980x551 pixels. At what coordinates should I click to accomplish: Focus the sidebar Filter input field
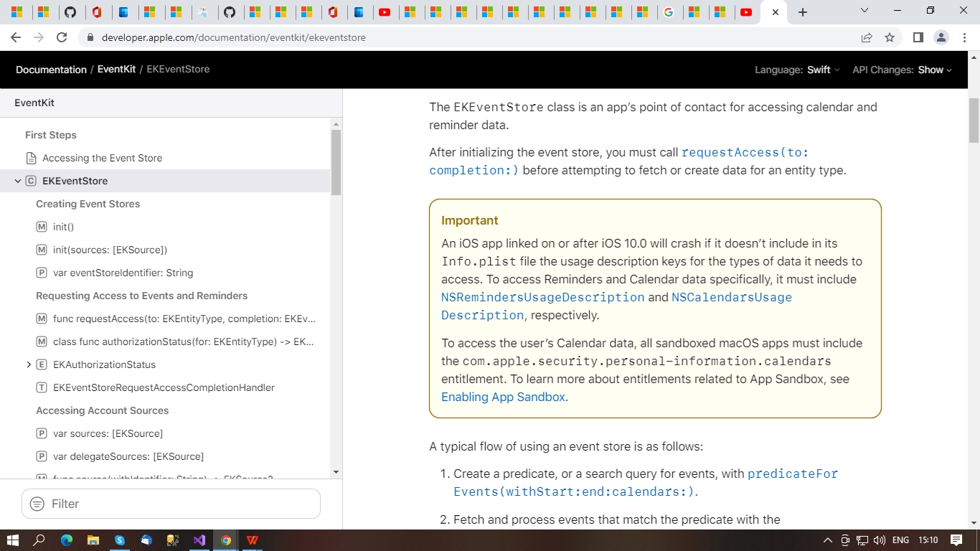click(171, 504)
